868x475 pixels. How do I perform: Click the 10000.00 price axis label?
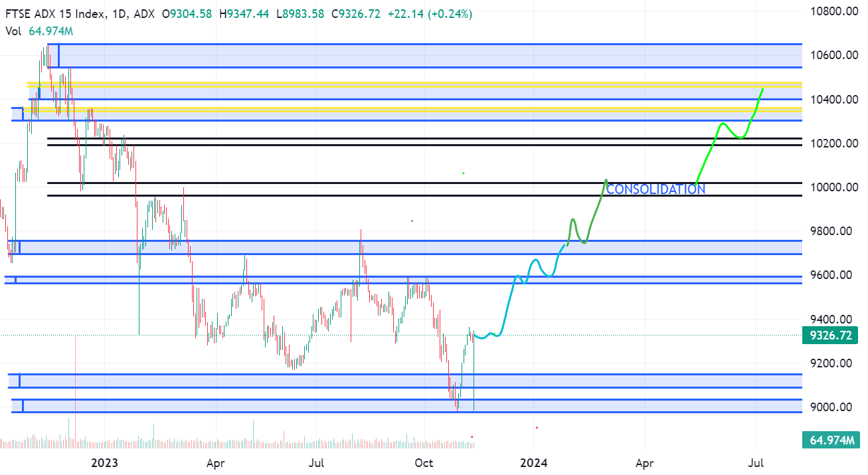point(835,187)
